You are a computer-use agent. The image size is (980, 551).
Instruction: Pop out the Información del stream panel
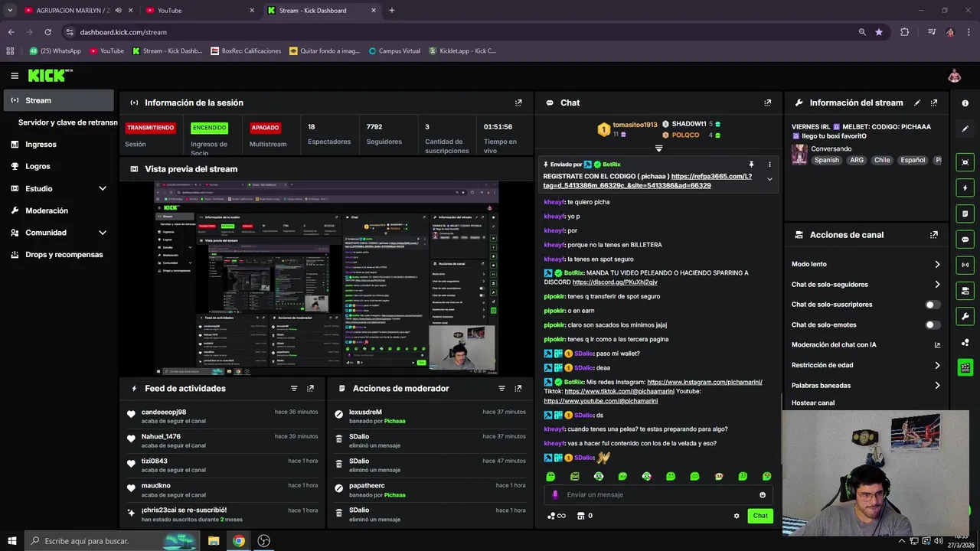pos(934,103)
